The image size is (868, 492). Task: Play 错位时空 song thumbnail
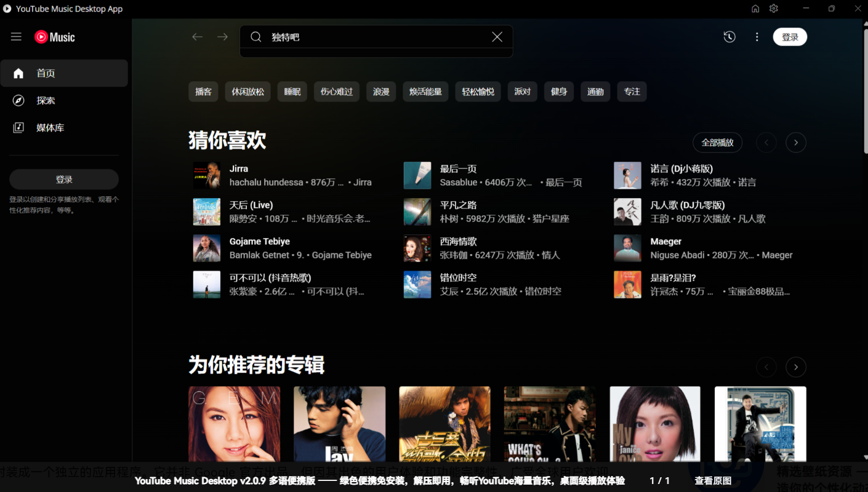point(417,284)
